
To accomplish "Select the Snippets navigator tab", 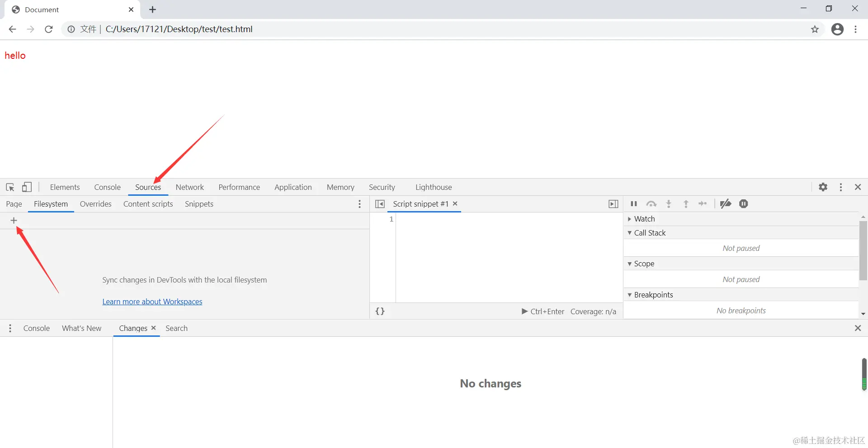I will coord(199,204).
